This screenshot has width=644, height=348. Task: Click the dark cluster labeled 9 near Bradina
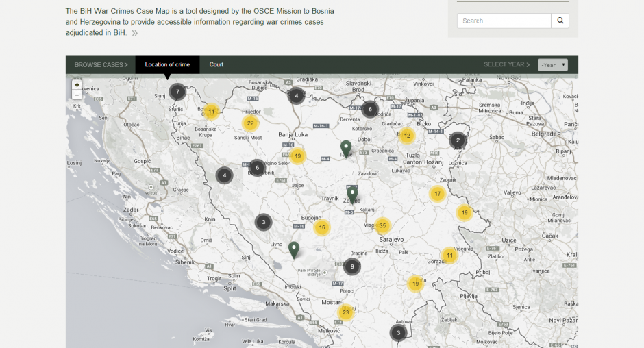352,266
